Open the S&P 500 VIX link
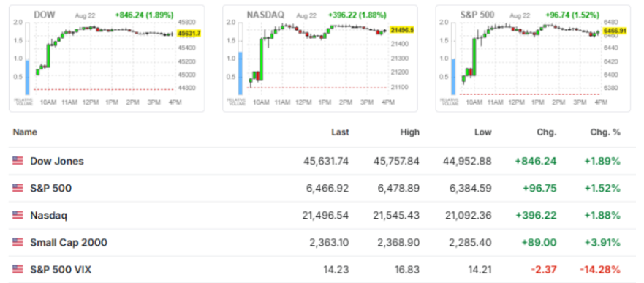 tap(61, 269)
